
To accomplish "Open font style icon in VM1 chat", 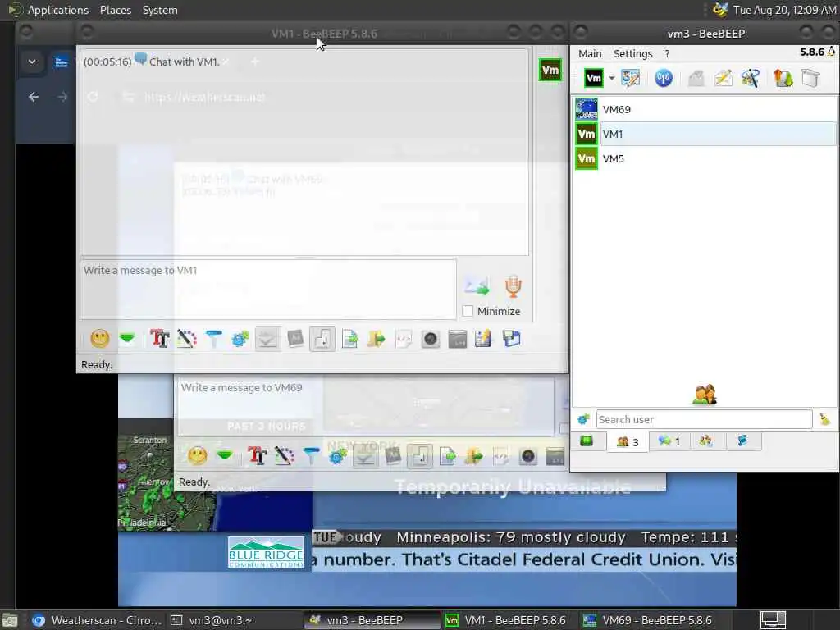I will click(x=160, y=339).
